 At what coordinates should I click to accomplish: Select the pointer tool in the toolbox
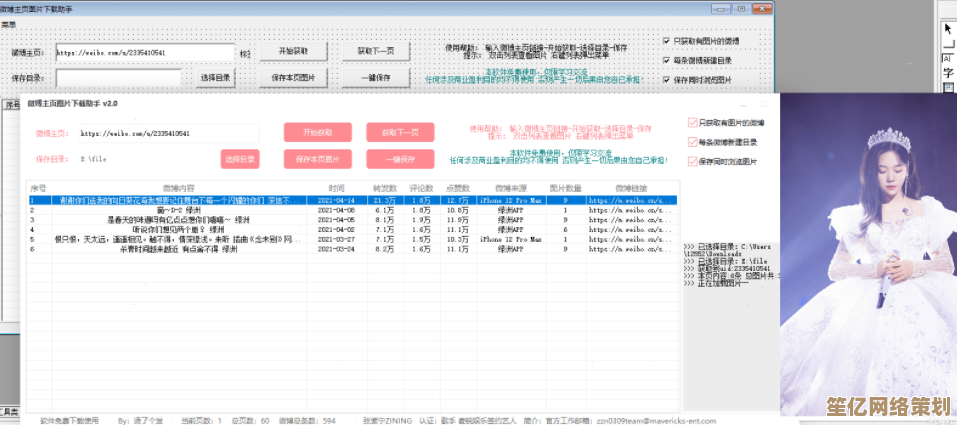click(947, 29)
